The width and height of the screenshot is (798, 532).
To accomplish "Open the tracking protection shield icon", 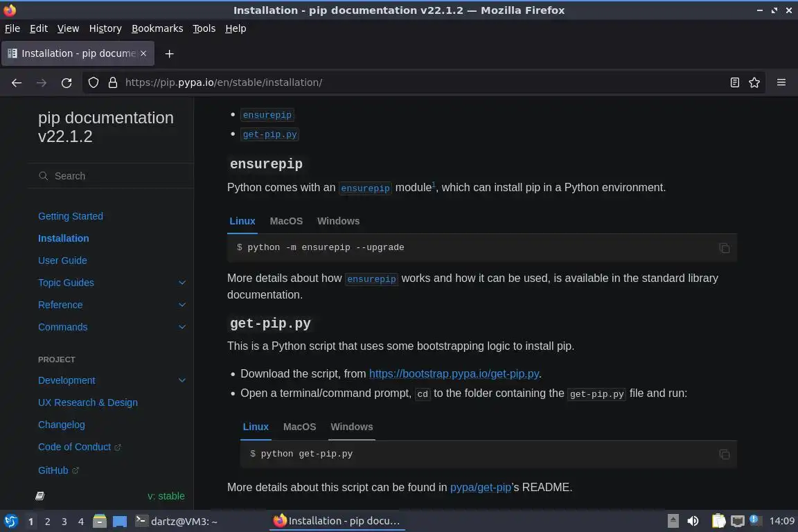I will click(x=93, y=82).
